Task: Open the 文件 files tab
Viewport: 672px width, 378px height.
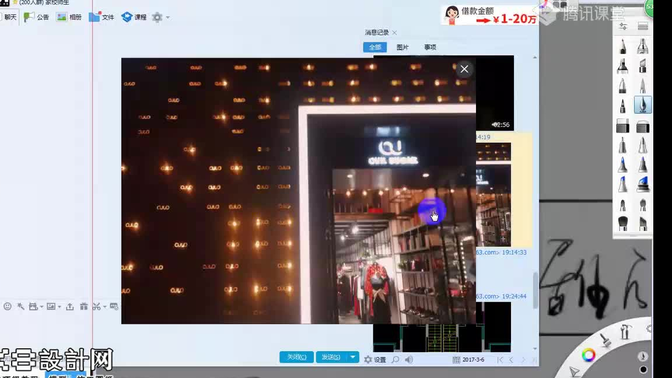Action: [x=102, y=17]
